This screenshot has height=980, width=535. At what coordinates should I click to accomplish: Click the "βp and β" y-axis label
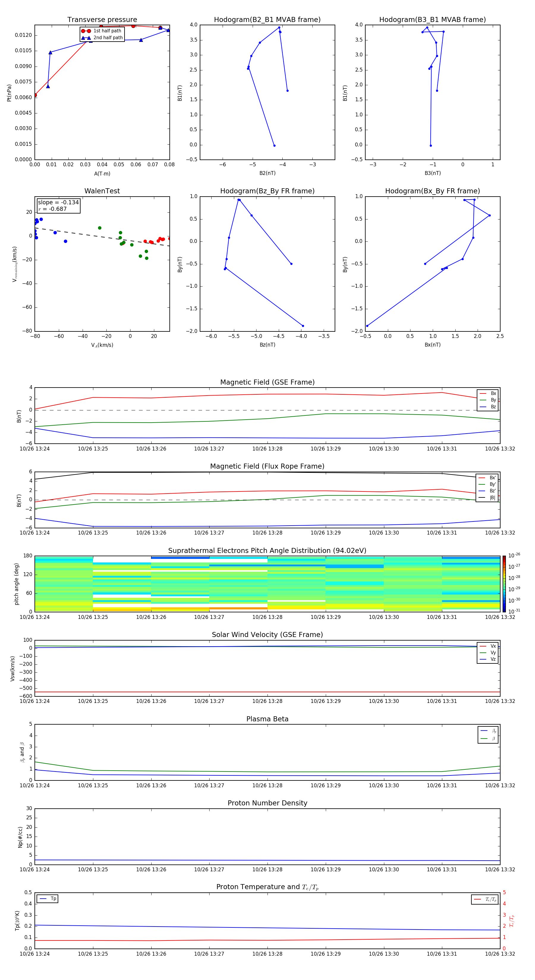pos(22,752)
